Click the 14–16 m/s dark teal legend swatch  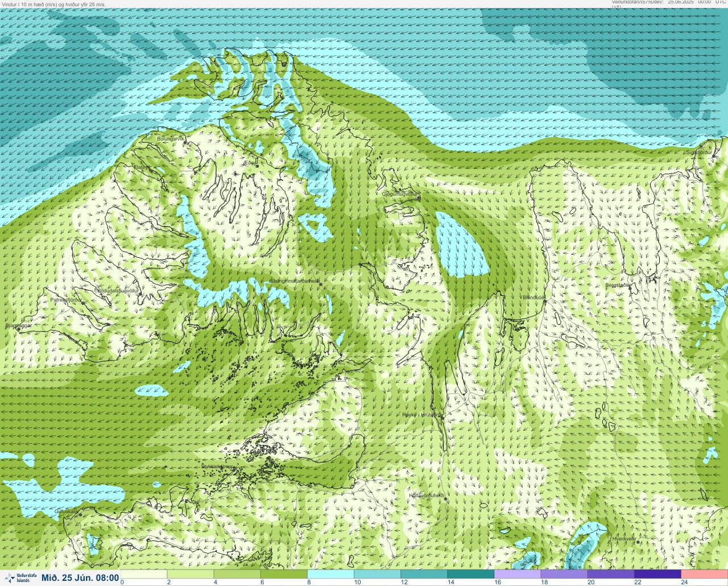pyautogui.click(x=471, y=574)
